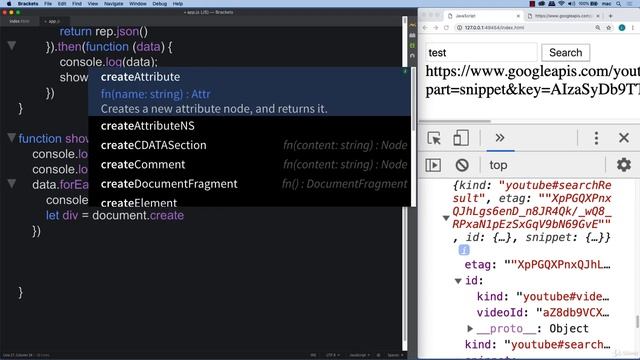Open the browser profile avatar
The image size is (640, 360).
click(622, 28)
